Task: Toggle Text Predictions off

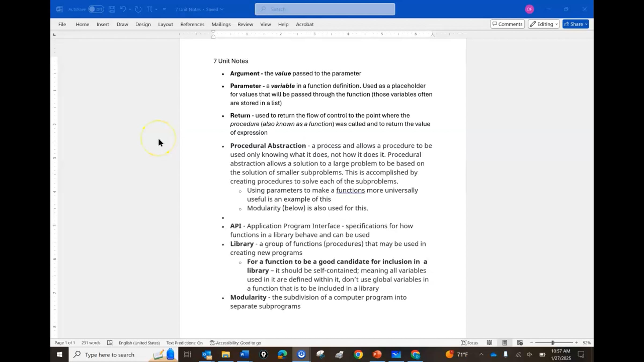Action: coord(184,343)
